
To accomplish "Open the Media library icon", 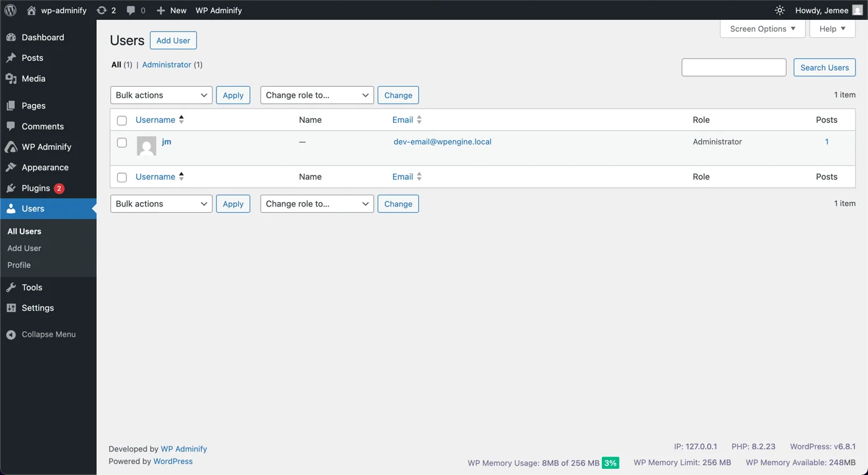I will (11, 79).
